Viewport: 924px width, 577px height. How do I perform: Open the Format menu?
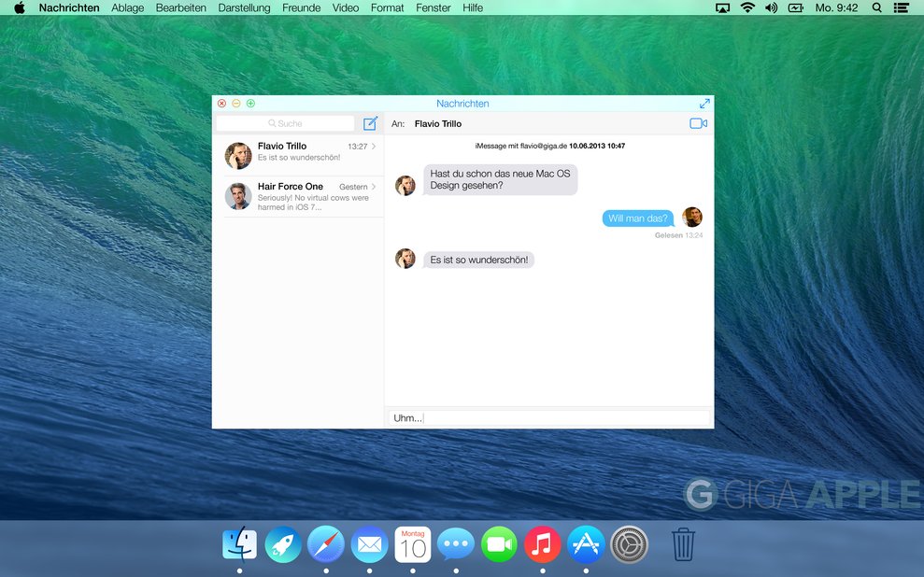tap(387, 7)
